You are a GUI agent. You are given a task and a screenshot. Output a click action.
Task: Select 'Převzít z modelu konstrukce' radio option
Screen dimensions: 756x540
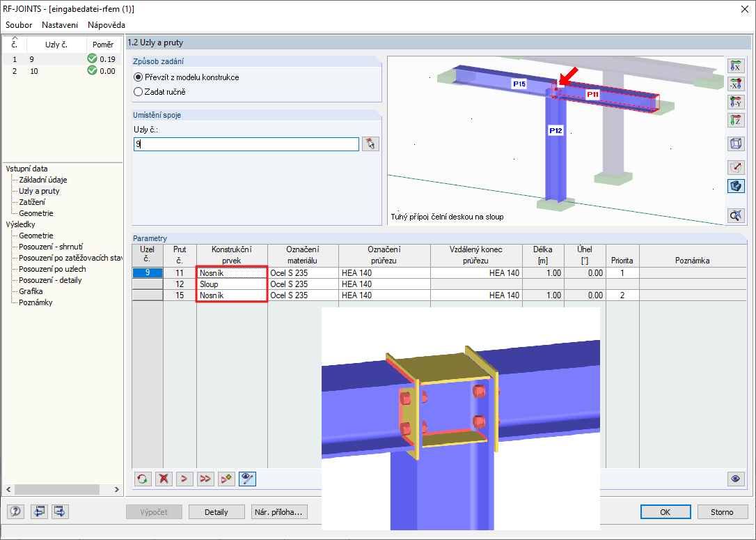[x=187, y=77]
